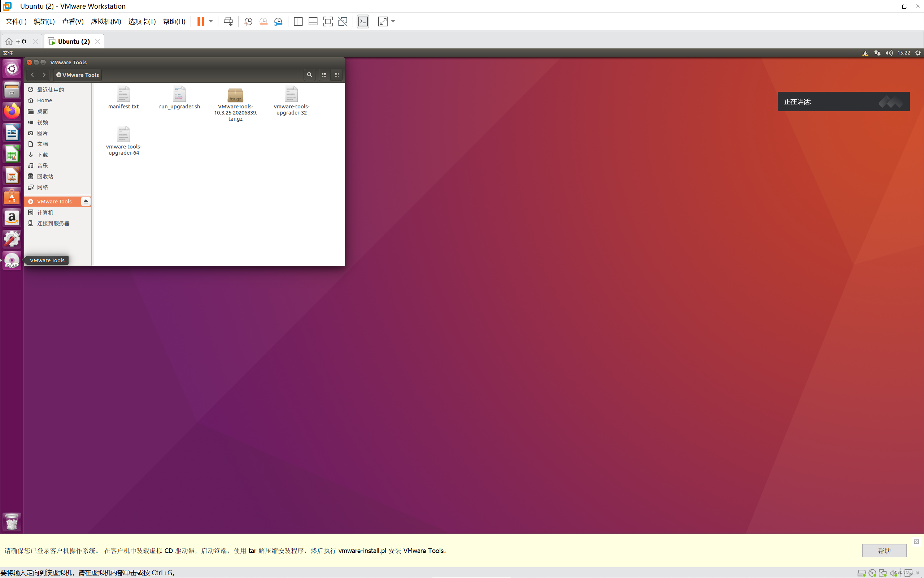924x578 pixels.
Task: Click the stretch guest display icon
Action: click(x=383, y=21)
